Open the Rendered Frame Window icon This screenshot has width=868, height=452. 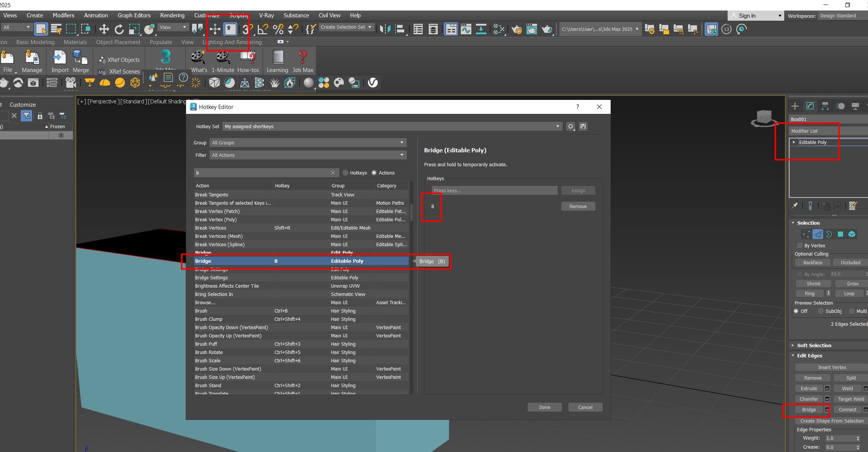pos(532,29)
